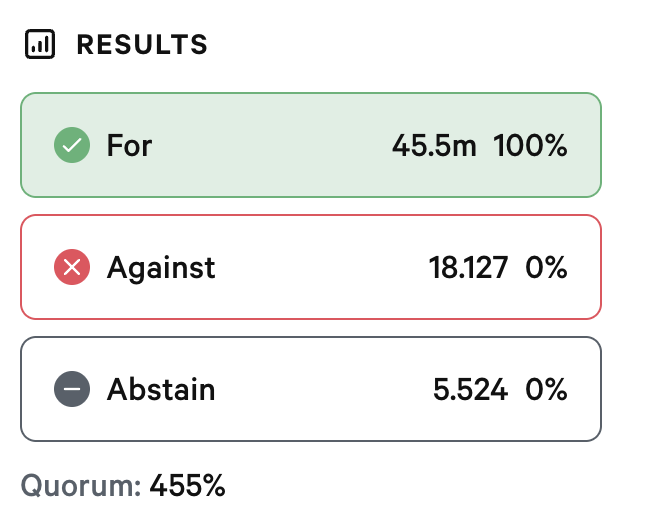
Task: Select the "For" option label
Action: click(x=129, y=146)
